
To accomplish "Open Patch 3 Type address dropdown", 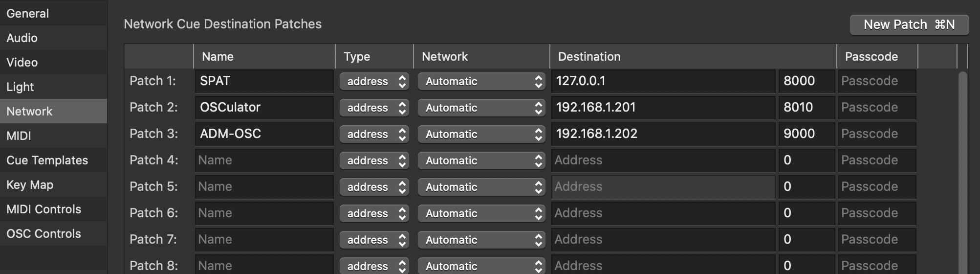I will click(374, 135).
